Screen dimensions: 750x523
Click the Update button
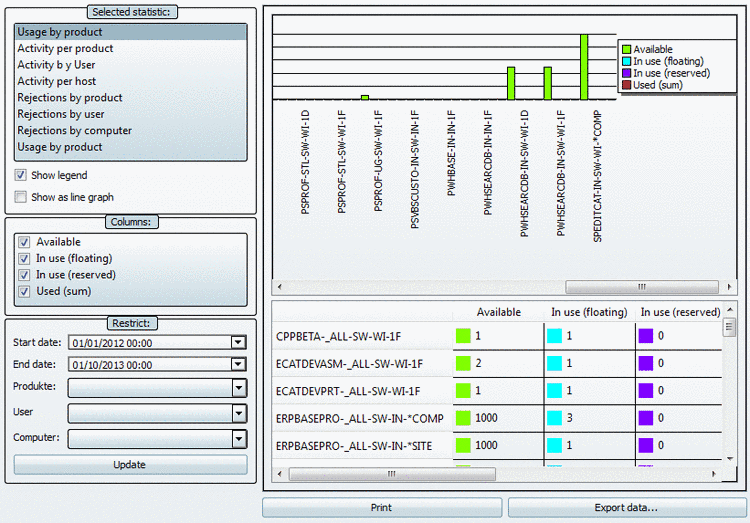[131, 465]
